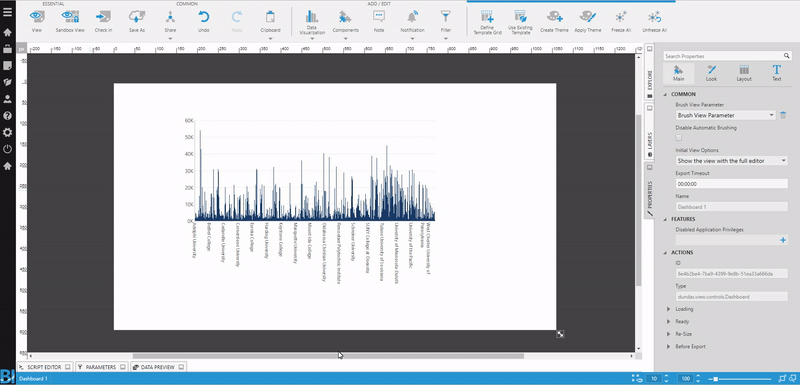This screenshot has width=800, height=385.
Task: Open the Help question mark icon
Action: (x=7, y=116)
